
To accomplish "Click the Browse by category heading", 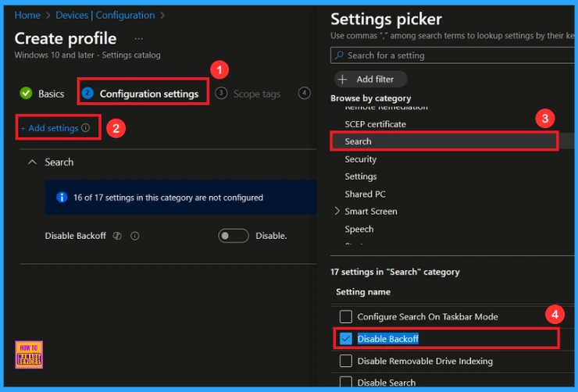I will coord(370,98).
